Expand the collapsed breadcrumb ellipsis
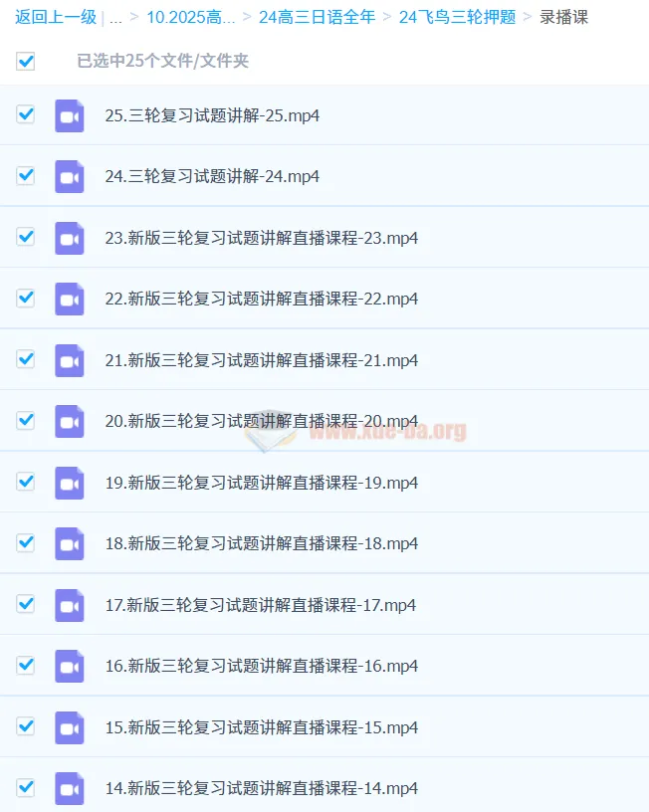The height and width of the screenshot is (812, 649). [x=115, y=19]
